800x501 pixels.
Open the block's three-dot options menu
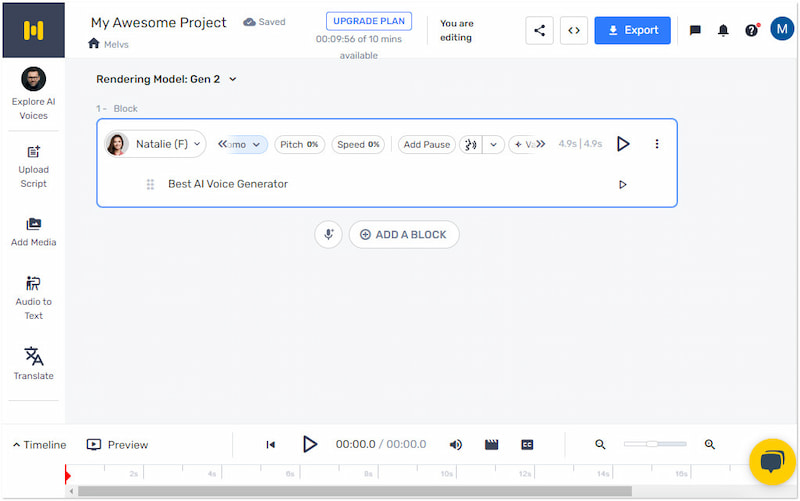coord(657,144)
